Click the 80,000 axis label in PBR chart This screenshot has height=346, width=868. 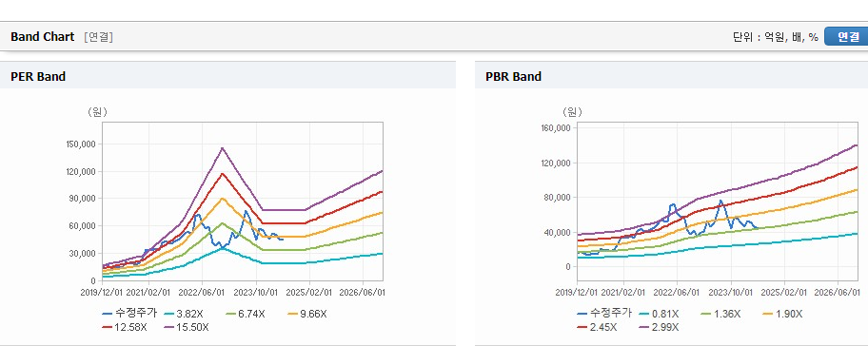click(558, 198)
